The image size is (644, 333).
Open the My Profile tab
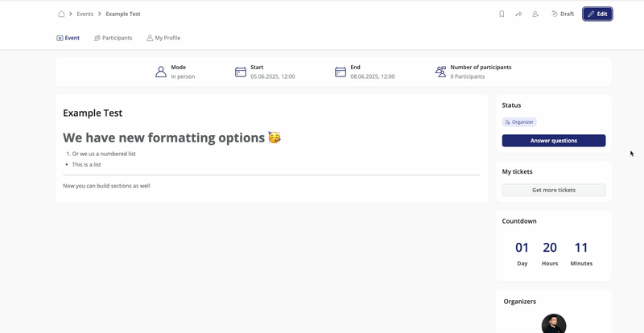pos(163,38)
